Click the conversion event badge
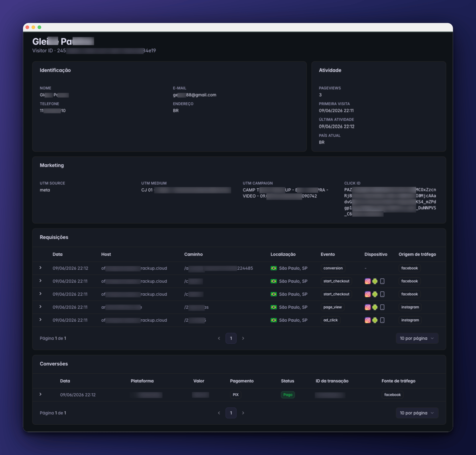The image size is (476, 455). pyautogui.click(x=333, y=268)
